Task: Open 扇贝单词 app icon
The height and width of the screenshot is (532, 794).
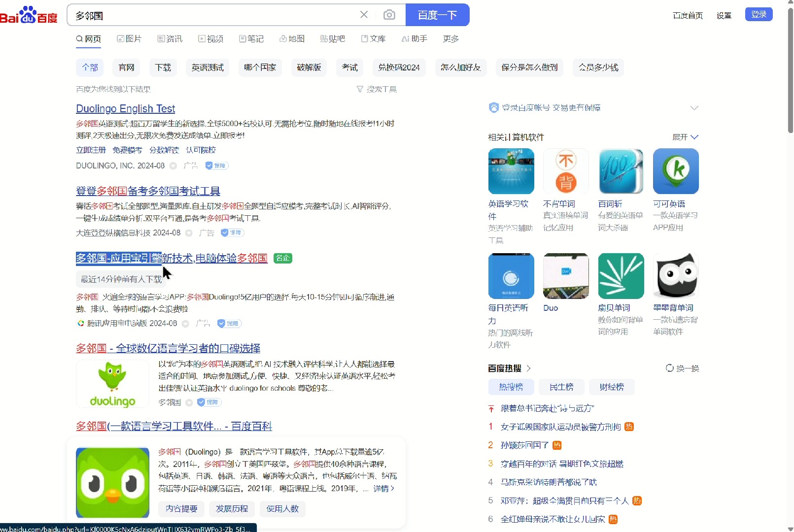Action: 621,276
